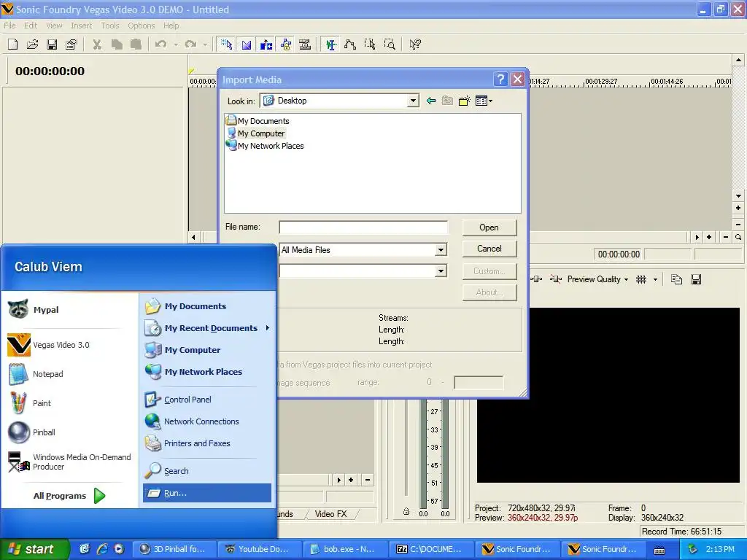Image resolution: width=747 pixels, height=560 pixels.
Task: Click the Open button
Action: (489, 227)
